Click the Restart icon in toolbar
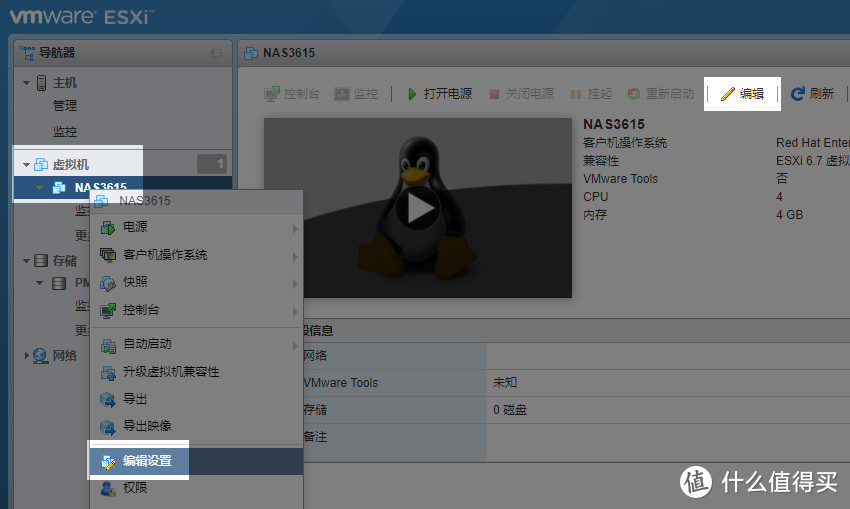 [634, 94]
